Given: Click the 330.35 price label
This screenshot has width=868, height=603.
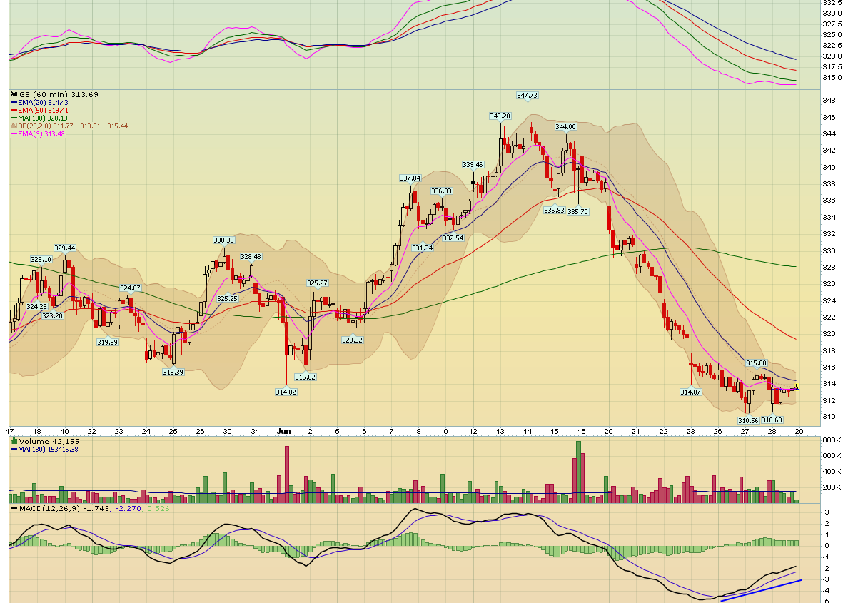Looking at the screenshot, I should coord(223,240).
